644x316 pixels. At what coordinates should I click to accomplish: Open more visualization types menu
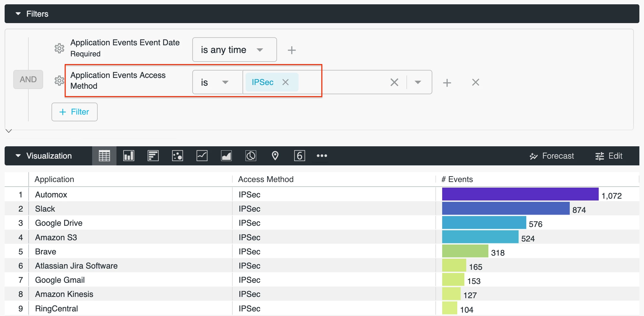click(x=322, y=156)
